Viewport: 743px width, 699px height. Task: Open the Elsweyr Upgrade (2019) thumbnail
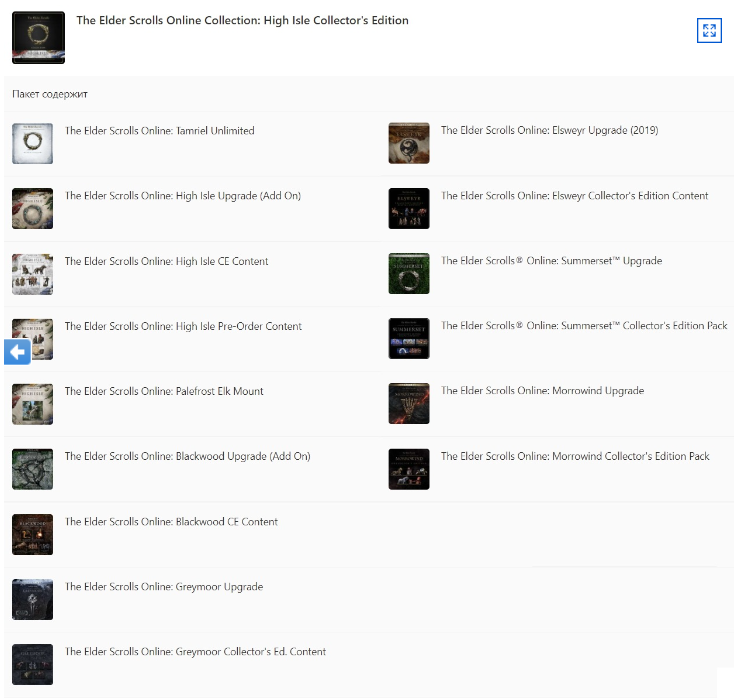click(409, 143)
